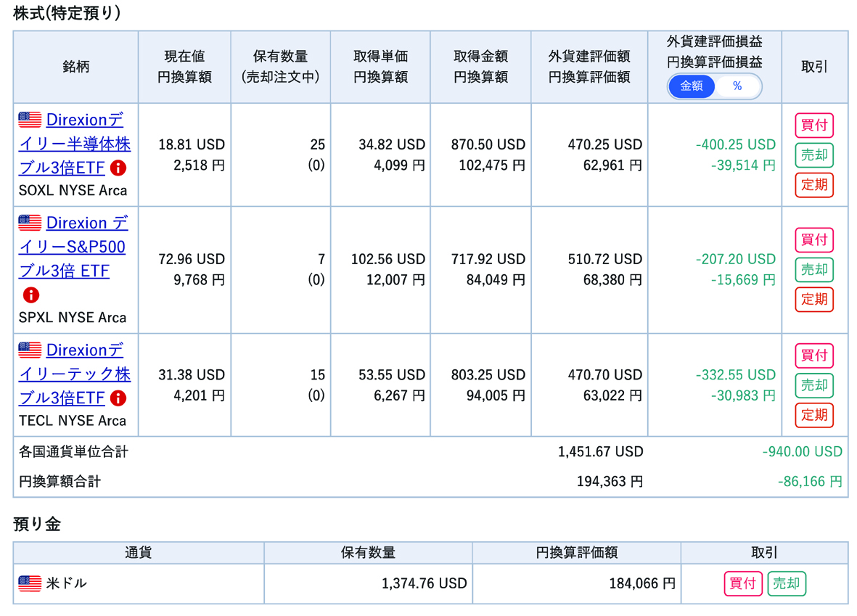Image resolution: width=857 pixels, height=616 pixels.
Task: Click the 194,363 円 yen total
Action: [610, 482]
